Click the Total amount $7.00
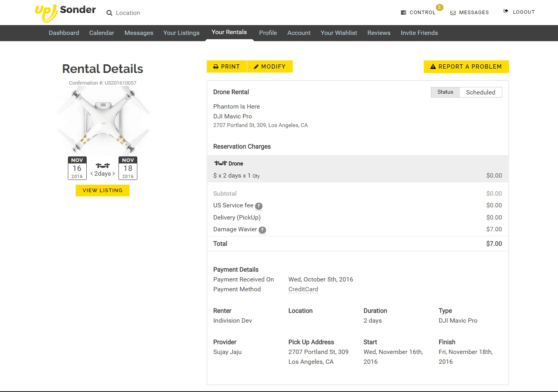Viewport: 558px width, 392px height. [x=494, y=244]
